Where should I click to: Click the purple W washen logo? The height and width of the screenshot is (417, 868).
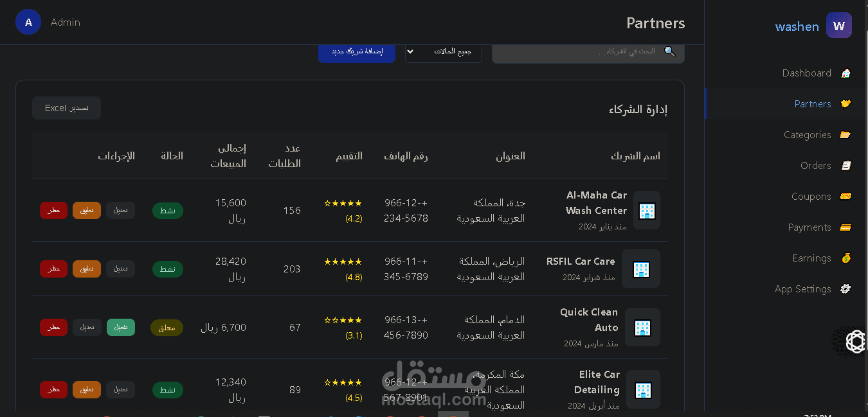point(839,26)
